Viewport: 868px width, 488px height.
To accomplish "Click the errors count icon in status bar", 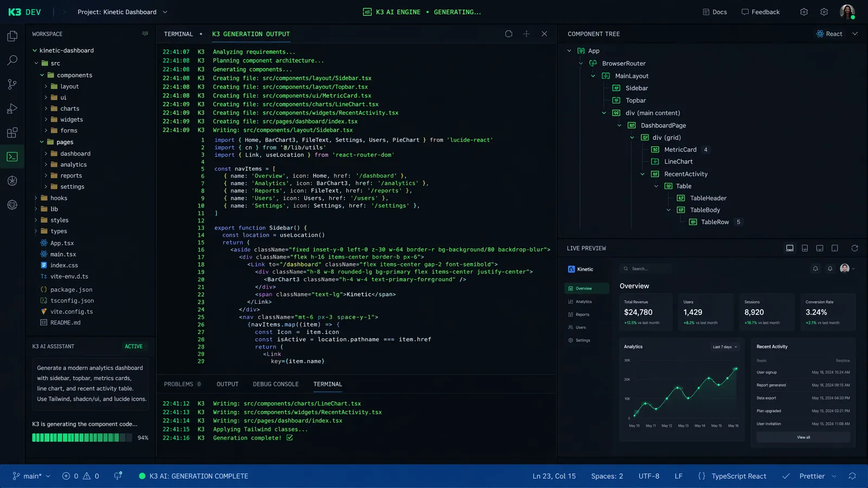I will pos(66,476).
